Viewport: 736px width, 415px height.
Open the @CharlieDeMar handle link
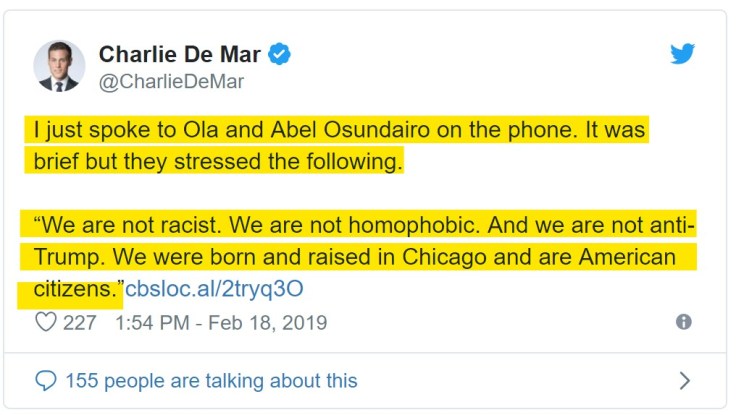pyautogui.click(x=170, y=82)
